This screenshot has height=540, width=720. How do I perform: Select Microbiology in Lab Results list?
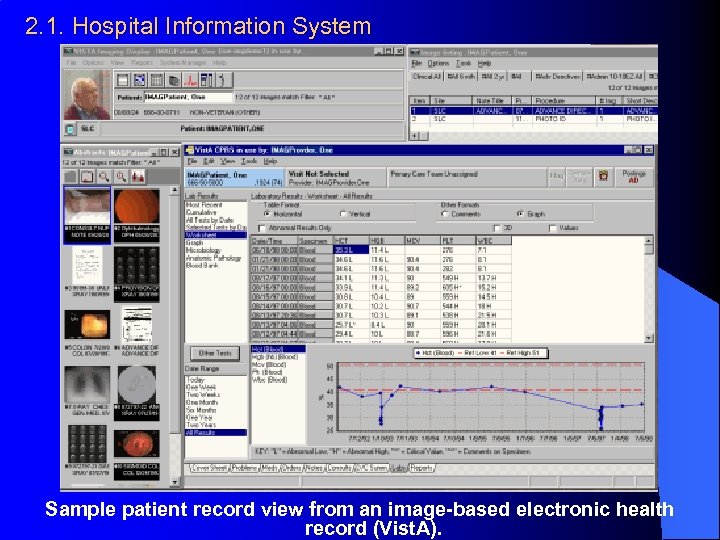(203, 250)
